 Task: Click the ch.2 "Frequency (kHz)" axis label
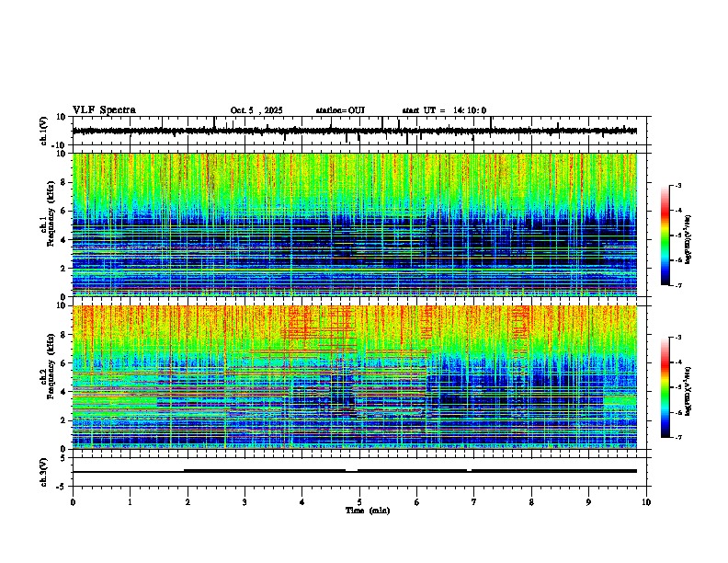click(x=51, y=366)
